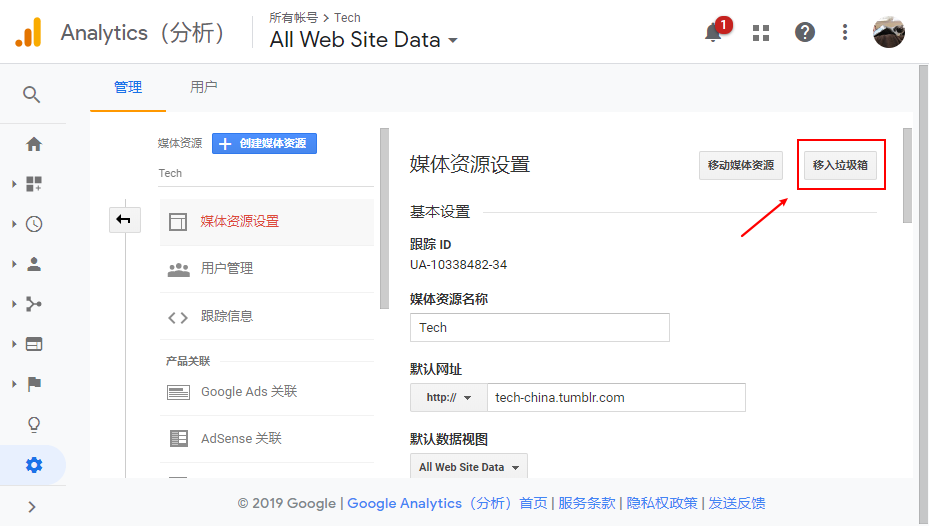Viewport: 929px width, 526px height.
Task: Open the 默认数据视图 All Web Site Data dropdown
Action: pyautogui.click(x=469, y=467)
